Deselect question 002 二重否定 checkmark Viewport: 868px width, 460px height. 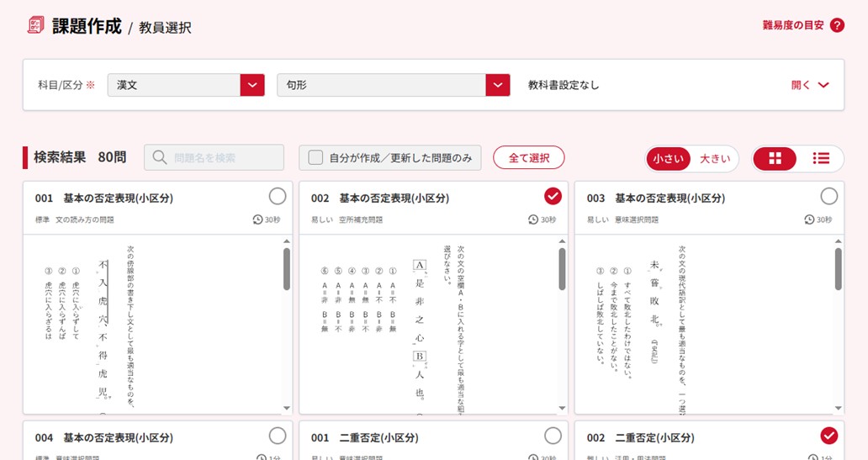coord(828,436)
